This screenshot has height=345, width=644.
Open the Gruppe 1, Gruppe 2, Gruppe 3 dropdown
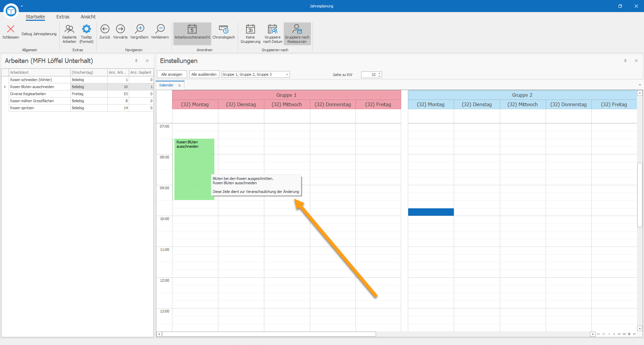255,74
